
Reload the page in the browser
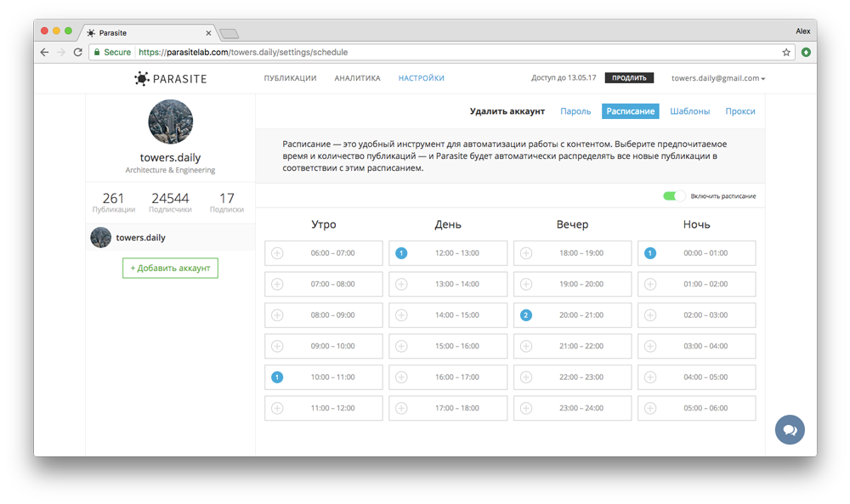tap(78, 52)
